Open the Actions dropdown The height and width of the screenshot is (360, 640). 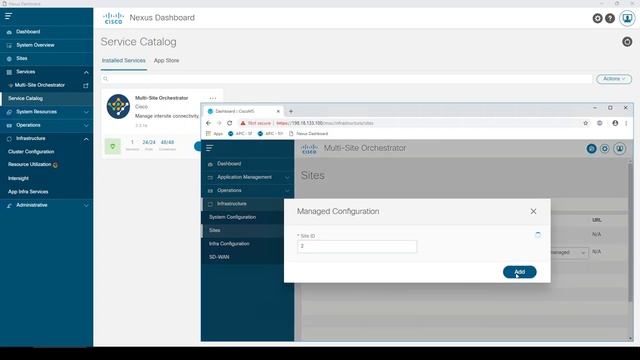(x=614, y=79)
